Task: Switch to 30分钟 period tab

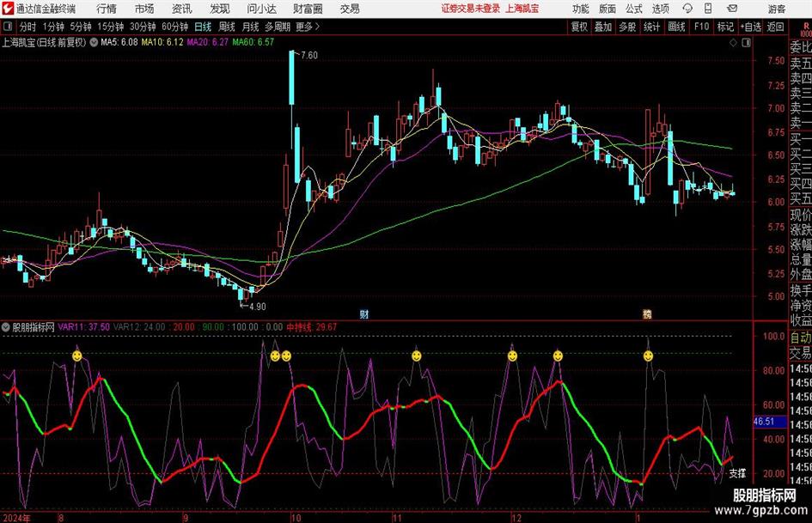Action: (x=143, y=27)
